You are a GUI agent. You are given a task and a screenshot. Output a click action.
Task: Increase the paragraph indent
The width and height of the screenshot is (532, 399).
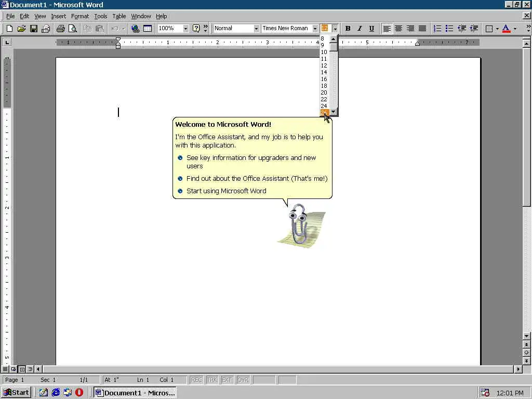(474, 29)
